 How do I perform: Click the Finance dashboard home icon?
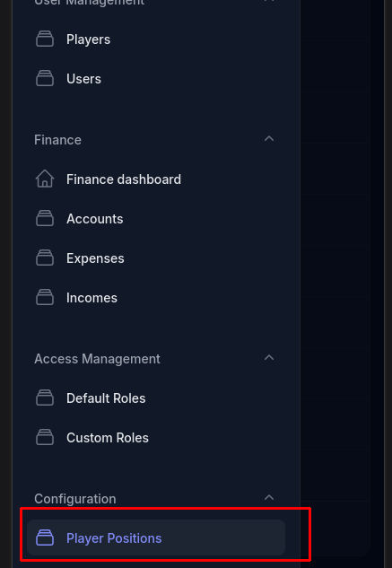tap(45, 179)
